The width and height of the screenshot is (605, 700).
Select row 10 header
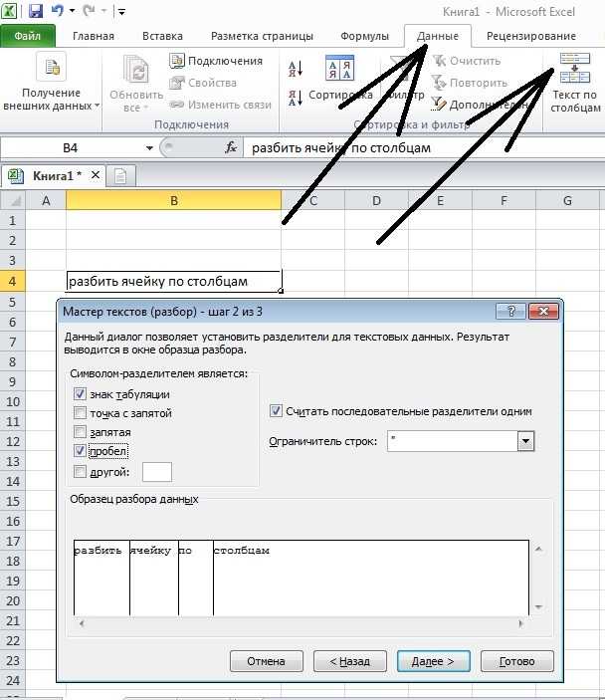(x=13, y=401)
